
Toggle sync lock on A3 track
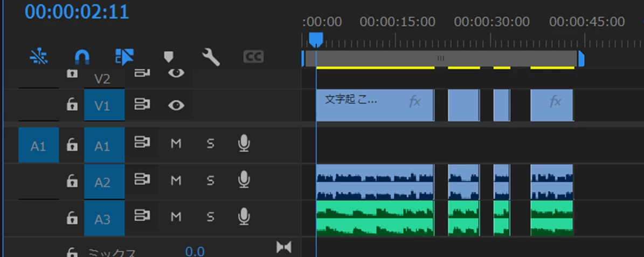[x=142, y=215]
